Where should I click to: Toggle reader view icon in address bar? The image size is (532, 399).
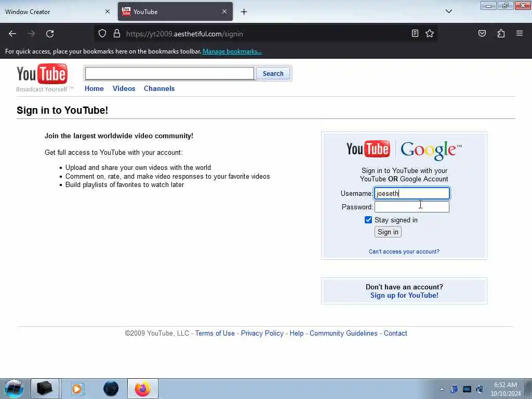click(415, 33)
